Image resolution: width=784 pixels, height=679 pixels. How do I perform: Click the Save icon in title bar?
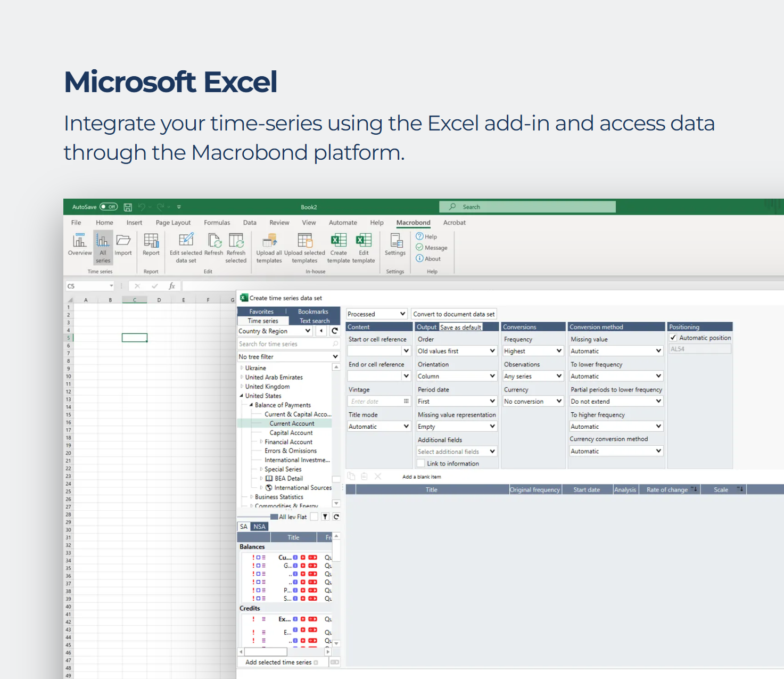coord(128,207)
